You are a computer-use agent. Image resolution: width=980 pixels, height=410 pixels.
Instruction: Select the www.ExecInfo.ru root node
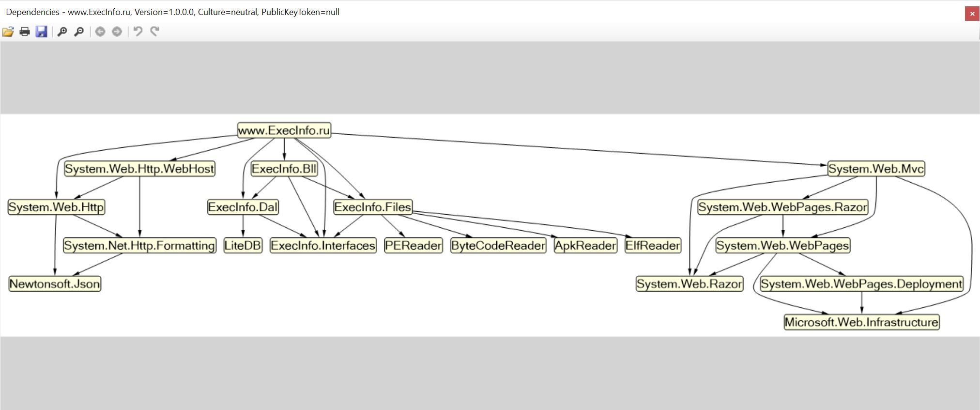click(284, 130)
